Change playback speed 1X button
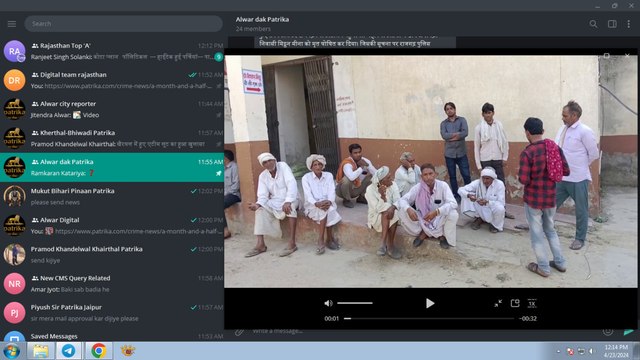 click(532, 303)
